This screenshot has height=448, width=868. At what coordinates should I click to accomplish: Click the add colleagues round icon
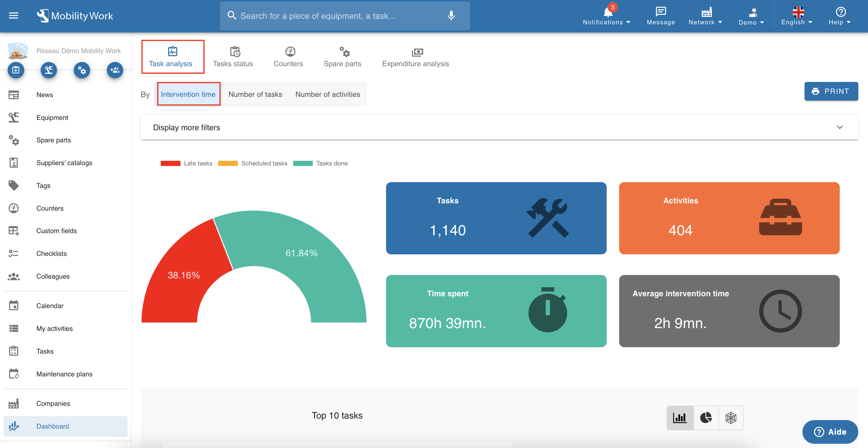114,70
